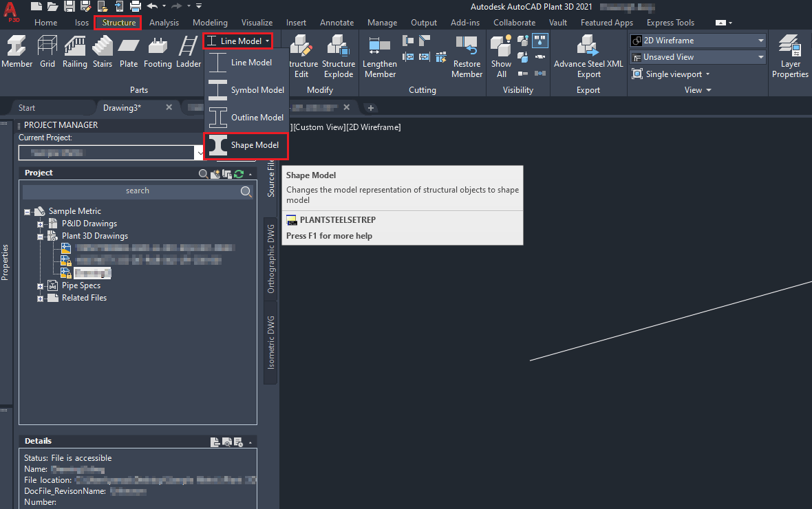Viewport: 812px width, 509px height.
Task: Select the Stairs tool
Action: (x=102, y=52)
